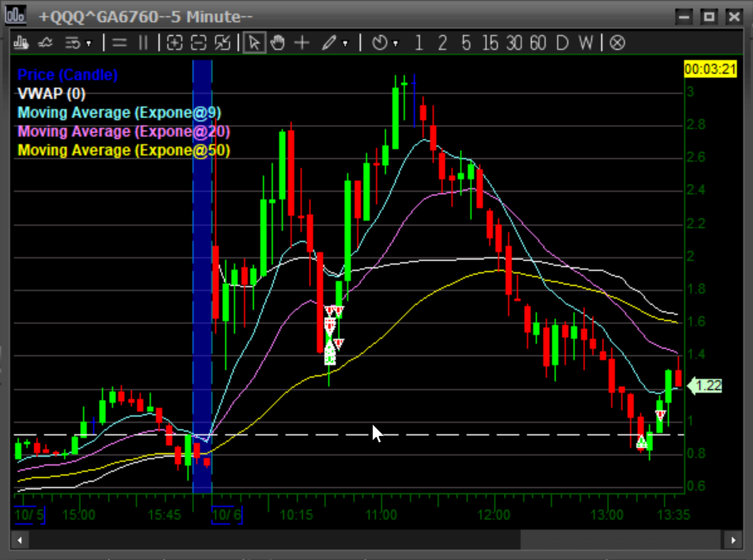Click the VWAP (0) legend label
Viewport: 753px width, 560px height.
[x=52, y=94]
